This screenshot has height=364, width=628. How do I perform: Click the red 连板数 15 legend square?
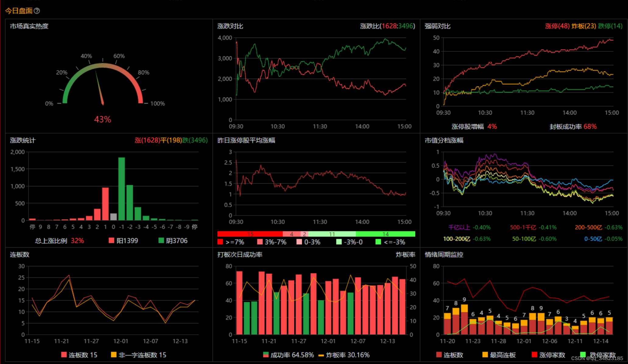click(64, 355)
